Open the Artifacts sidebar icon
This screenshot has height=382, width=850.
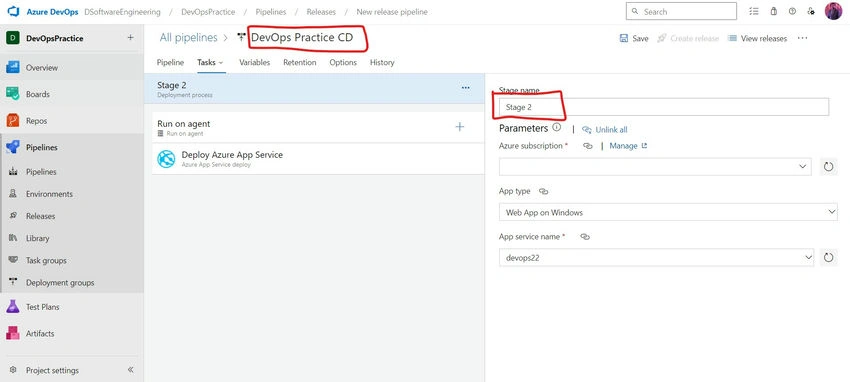[x=13, y=334]
